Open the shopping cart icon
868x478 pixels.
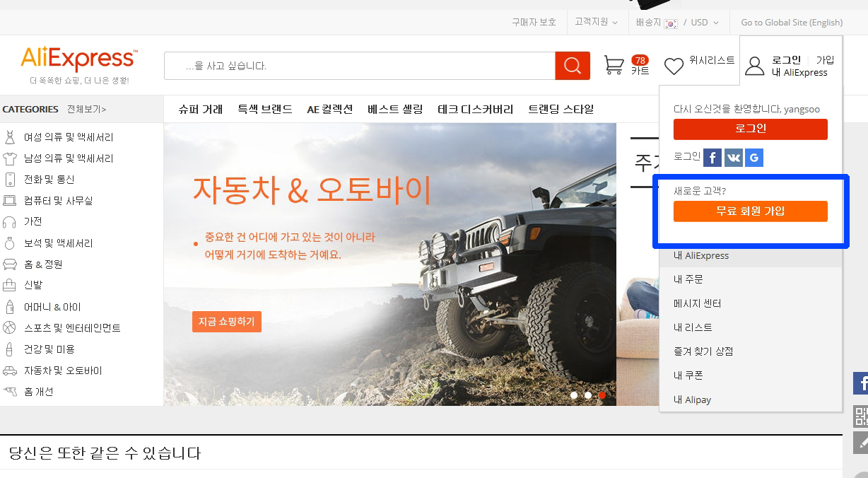pyautogui.click(x=614, y=66)
